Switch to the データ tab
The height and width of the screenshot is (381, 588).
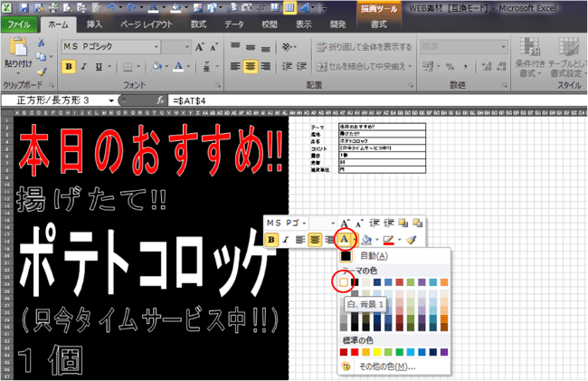pos(234,24)
